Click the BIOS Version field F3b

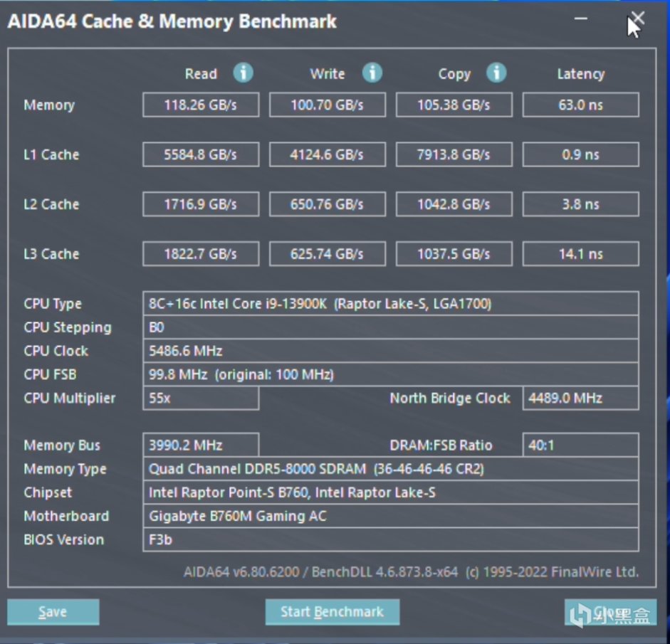(x=391, y=539)
